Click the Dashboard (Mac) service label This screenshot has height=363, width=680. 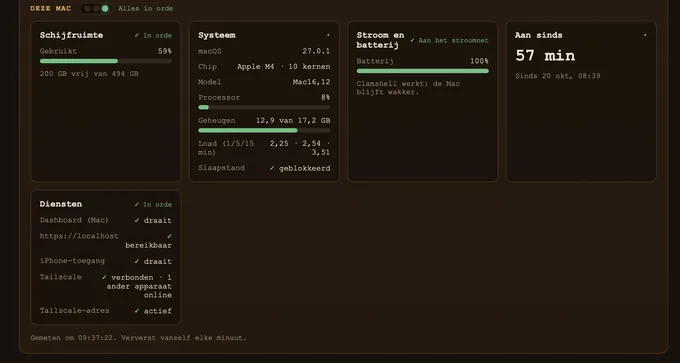tap(74, 220)
